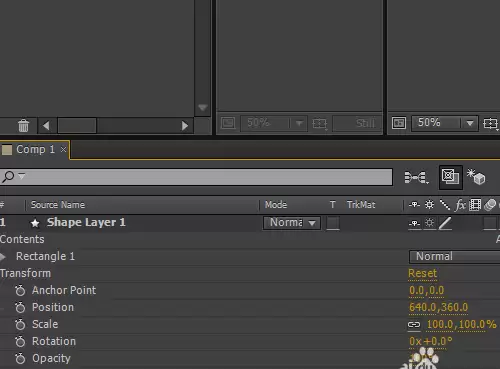Enable the Anchor Point stopwatch
Image resolution: width=500 pixels, height=369 pixels.
click(20, 290)
